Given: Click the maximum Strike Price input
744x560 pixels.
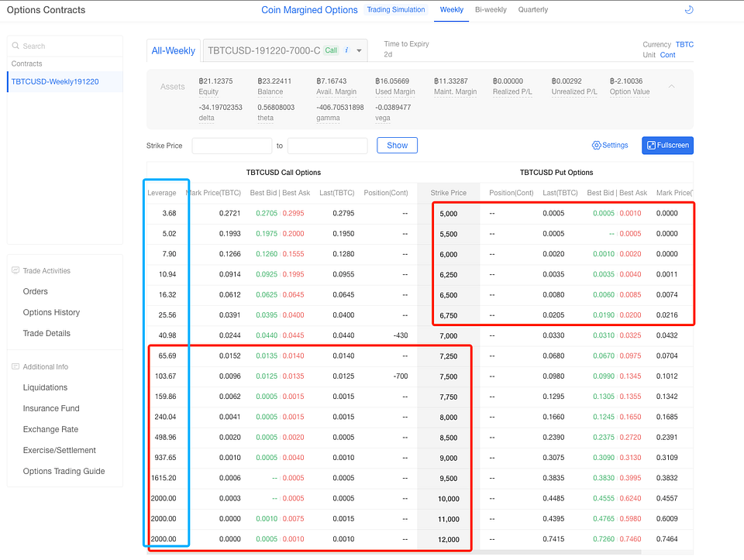Looking at the screenshot, I should pos(327,146).
